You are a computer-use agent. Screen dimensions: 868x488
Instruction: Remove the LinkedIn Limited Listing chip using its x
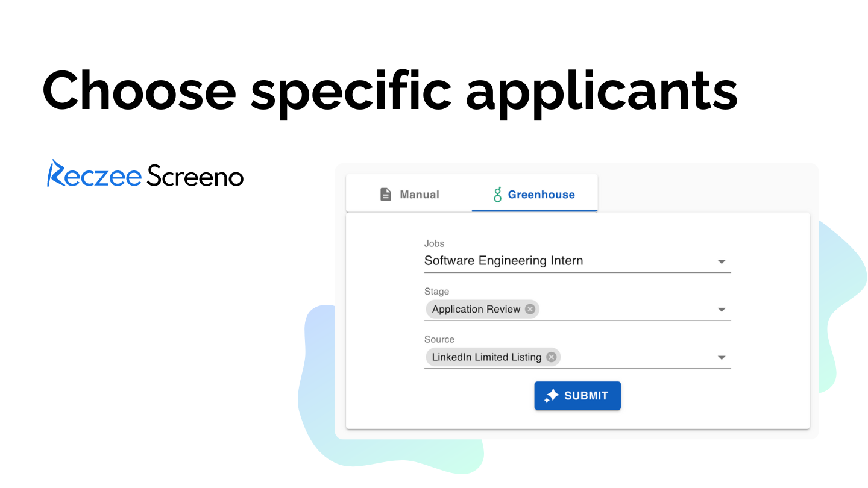coord(551,357)
